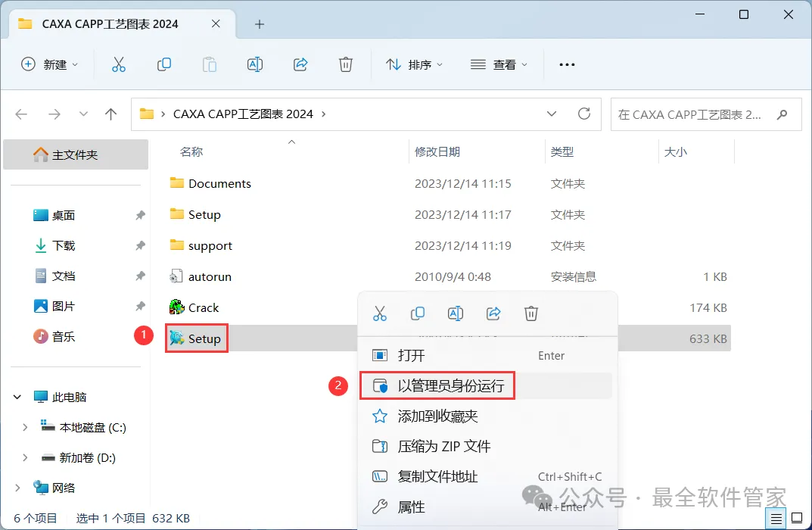The width and height of the screenshot is (812, 530).
Task: Choose 属性 in context menu
Action: (487, 507)
